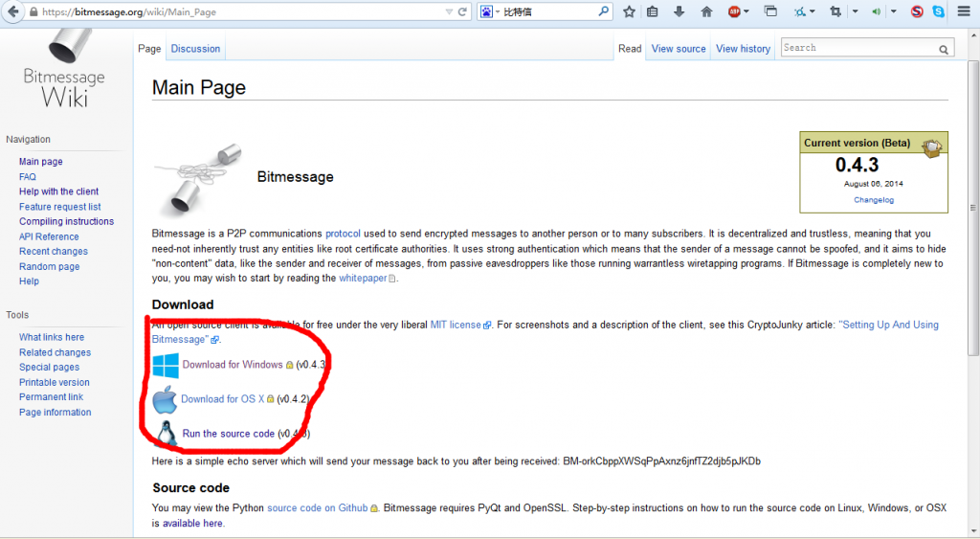The width and height of the screenshot is (980, 539).
Task: Open the Downloads arrow icon
Action: click(x=679, y=11)
